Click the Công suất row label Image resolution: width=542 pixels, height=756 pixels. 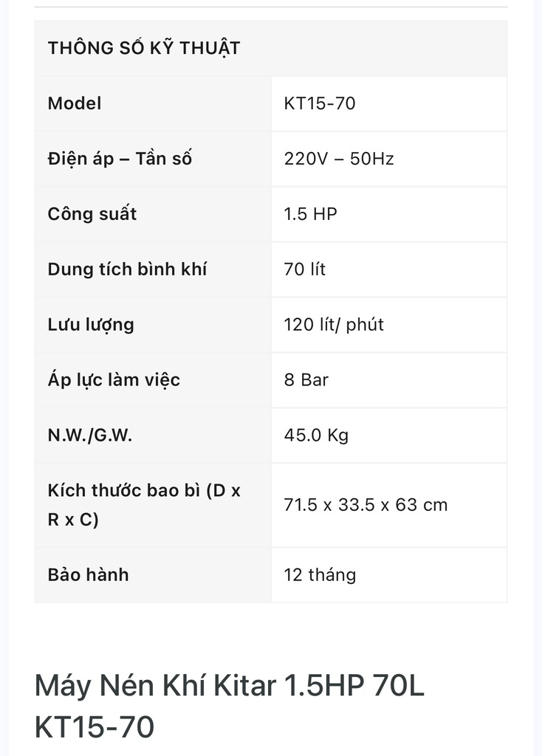point(92,214)
